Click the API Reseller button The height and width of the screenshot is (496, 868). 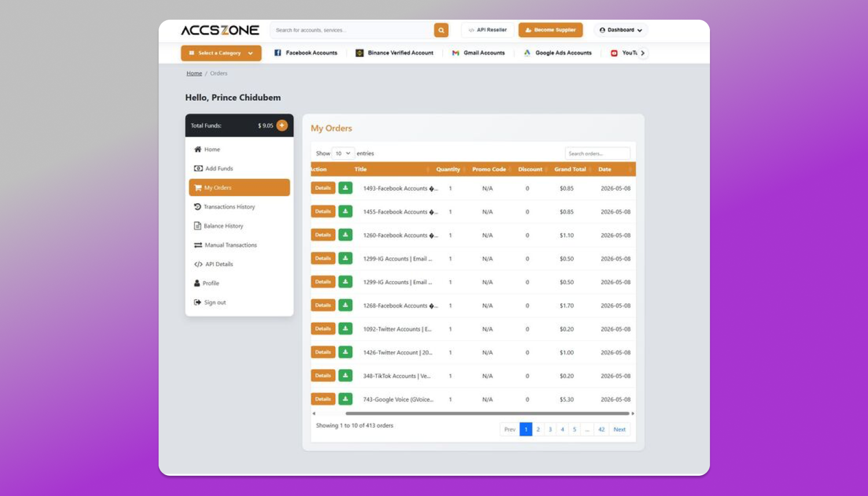488,30
